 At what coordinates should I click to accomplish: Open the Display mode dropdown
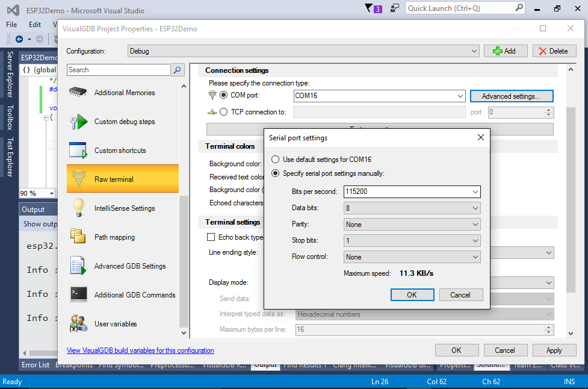pos(549,282)
